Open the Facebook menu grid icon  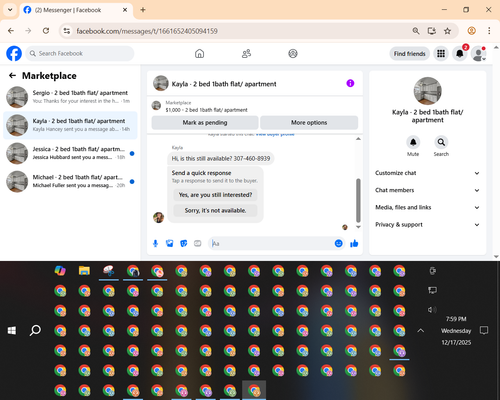point(441,54)
